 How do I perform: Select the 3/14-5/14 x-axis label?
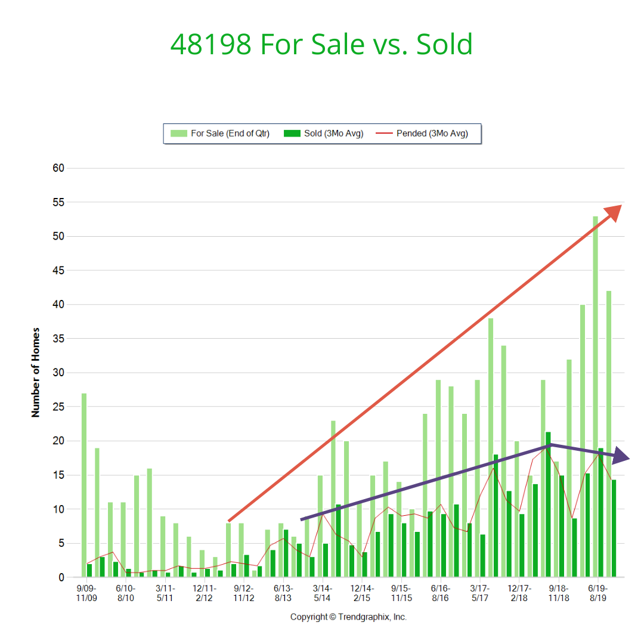323,593
